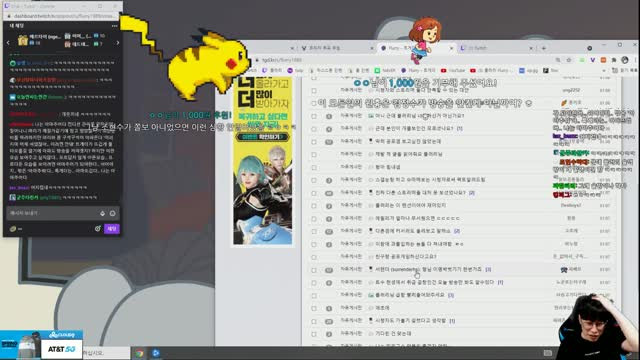Tick the checkbox on the last visible row
Screen dimensions: 640x360
point(313,334)
